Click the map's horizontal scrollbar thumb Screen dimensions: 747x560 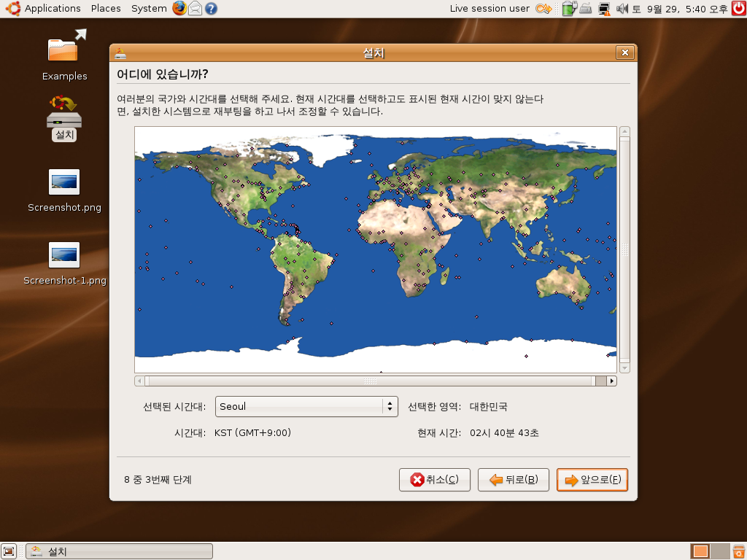coord(370,381)
